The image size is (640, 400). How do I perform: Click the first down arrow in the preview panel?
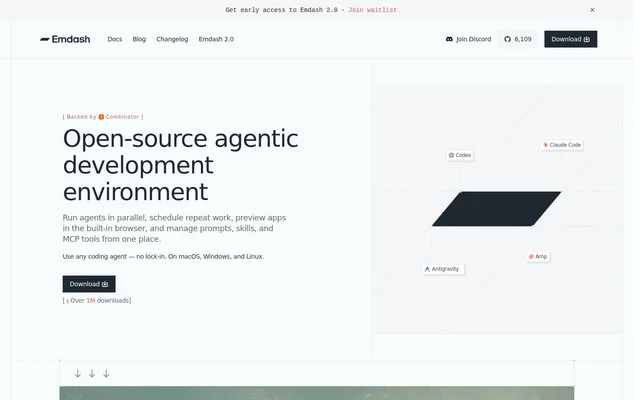pos(78,373)
